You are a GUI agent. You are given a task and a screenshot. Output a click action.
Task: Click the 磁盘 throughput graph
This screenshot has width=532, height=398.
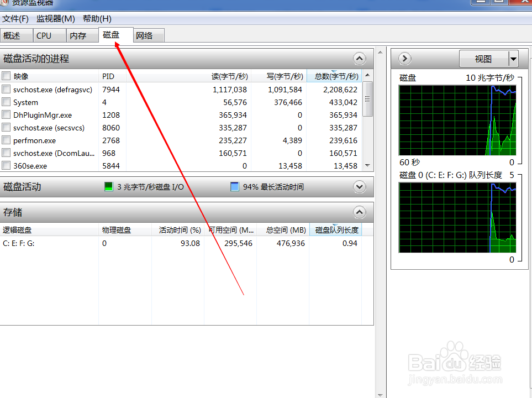[x=457, y=120]
